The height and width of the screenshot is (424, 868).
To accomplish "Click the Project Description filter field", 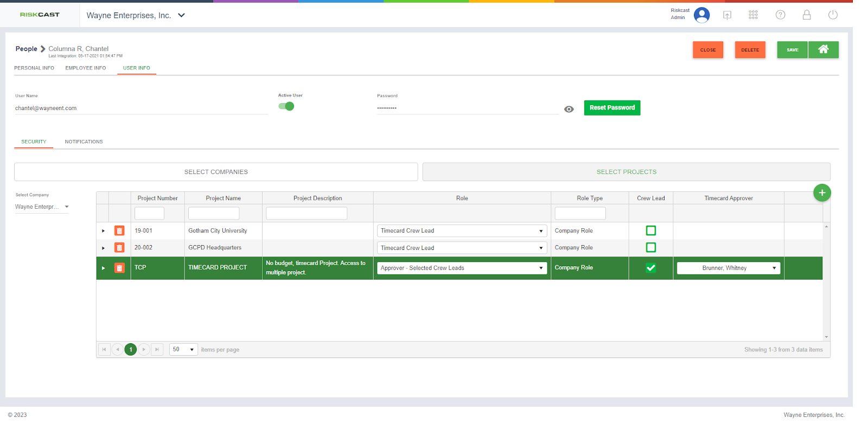I will 307,213.
